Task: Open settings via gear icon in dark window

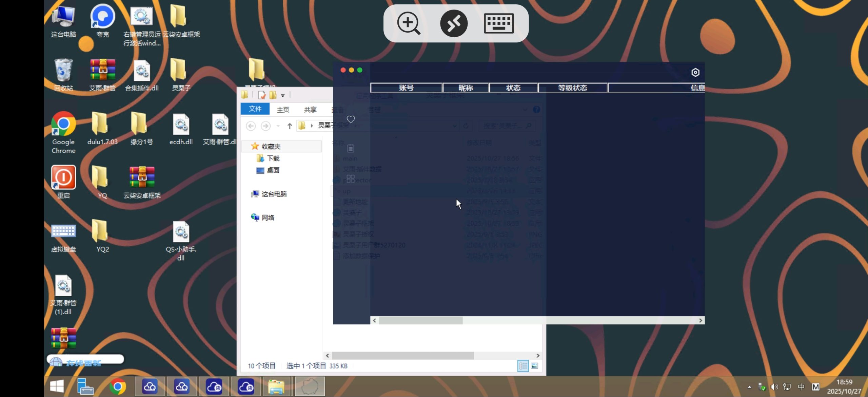Action: [695, 72]
